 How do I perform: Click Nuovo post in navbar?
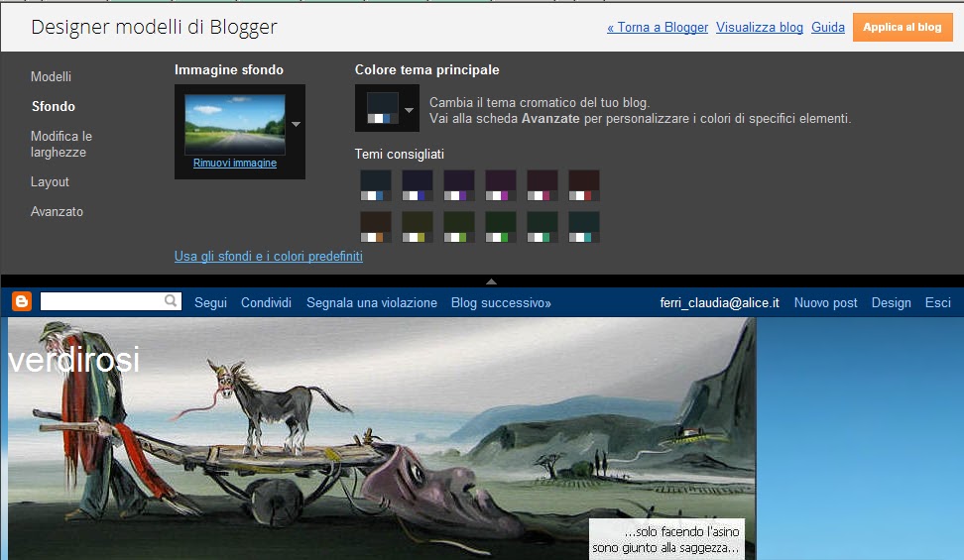coord(826,302)
